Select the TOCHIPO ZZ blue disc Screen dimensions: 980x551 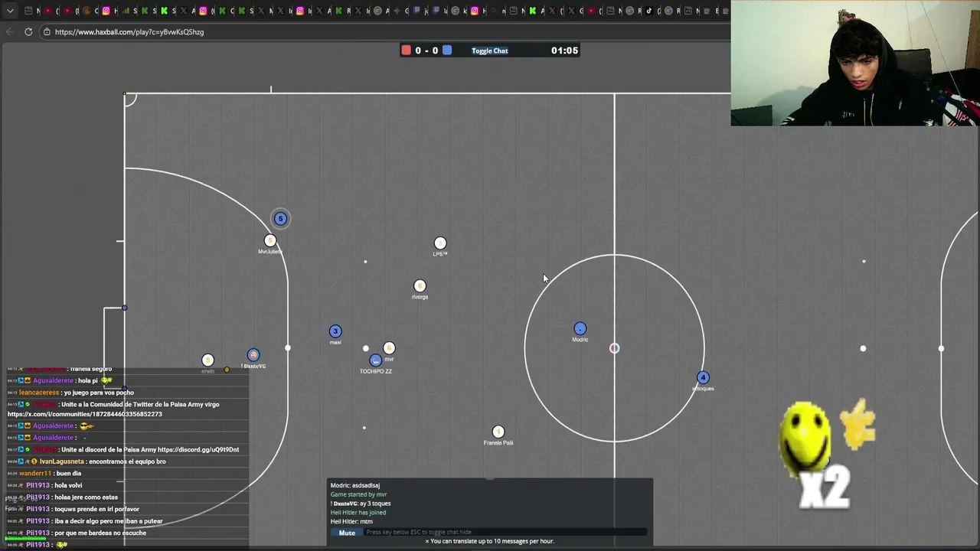(x=375, y=360)
